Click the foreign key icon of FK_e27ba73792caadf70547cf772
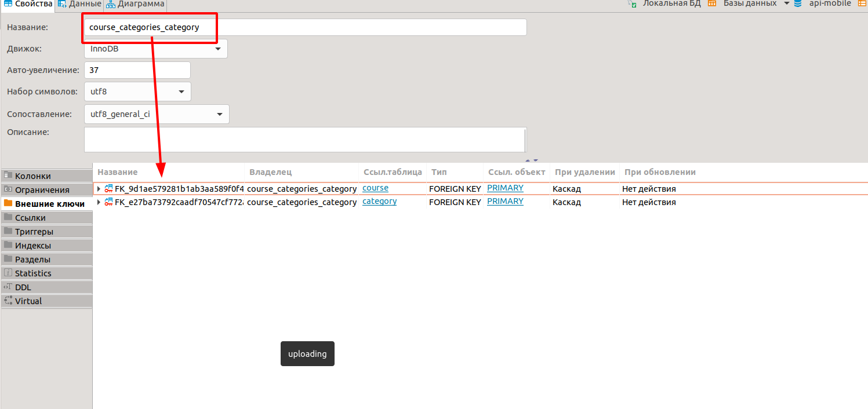Image resolution: width=868 pixels, height=409 pixels. click(x=108, y=202)
